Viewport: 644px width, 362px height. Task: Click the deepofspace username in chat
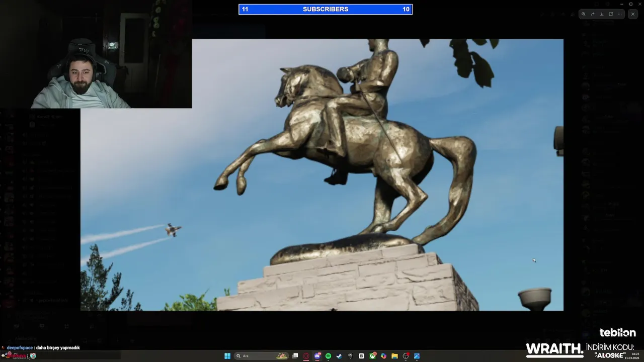click(20, 347)
